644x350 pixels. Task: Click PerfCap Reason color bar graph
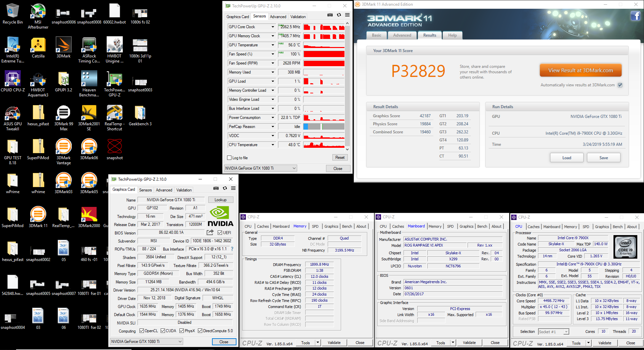coord(324,127)
